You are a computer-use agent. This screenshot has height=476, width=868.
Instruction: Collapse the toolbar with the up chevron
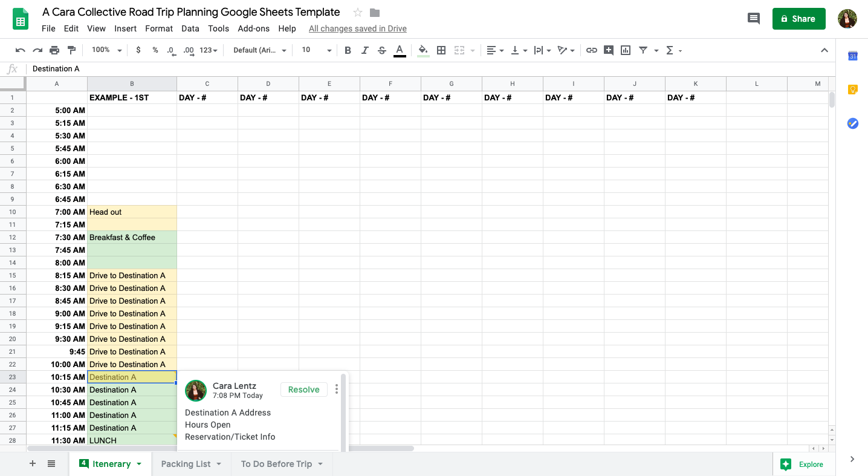click(824, 50)
